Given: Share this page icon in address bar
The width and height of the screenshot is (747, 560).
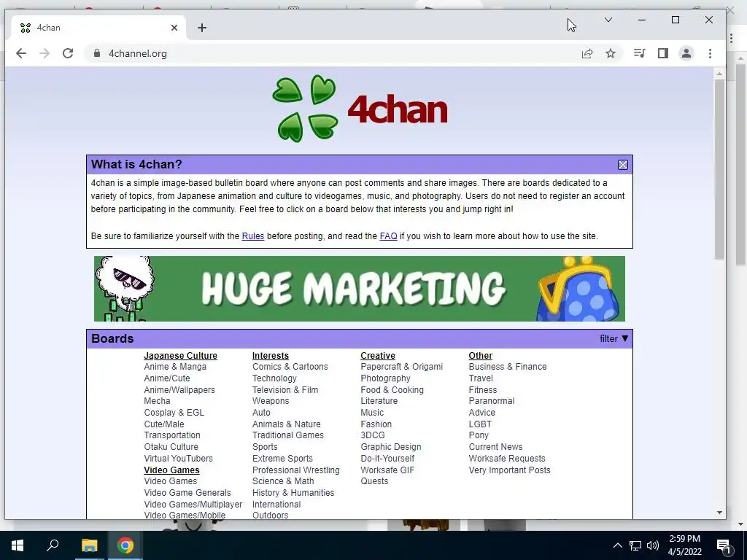Looking at the screenshot, I should tap(587, 53).
